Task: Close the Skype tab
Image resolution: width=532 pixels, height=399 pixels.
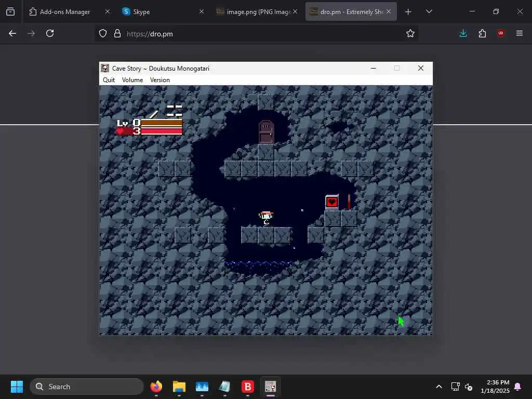Action: click(x=201, y=11)
